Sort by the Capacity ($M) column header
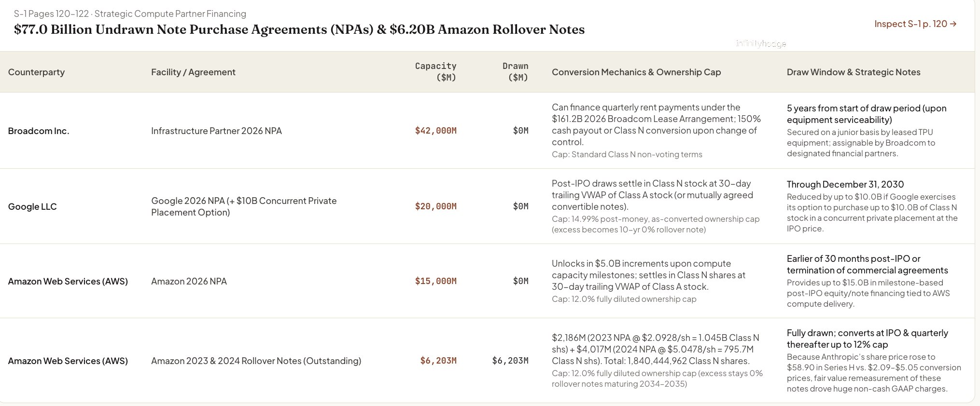980x406 pixels. [x=435, y=71]
